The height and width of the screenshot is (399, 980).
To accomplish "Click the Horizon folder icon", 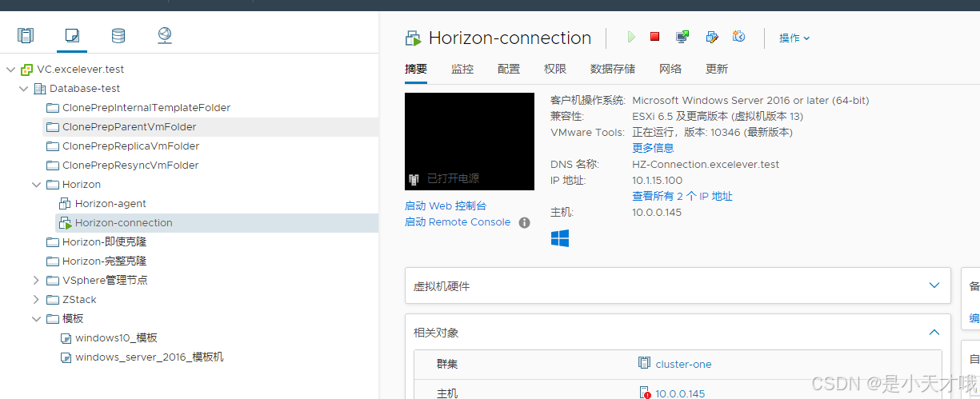I will point(53,185).
